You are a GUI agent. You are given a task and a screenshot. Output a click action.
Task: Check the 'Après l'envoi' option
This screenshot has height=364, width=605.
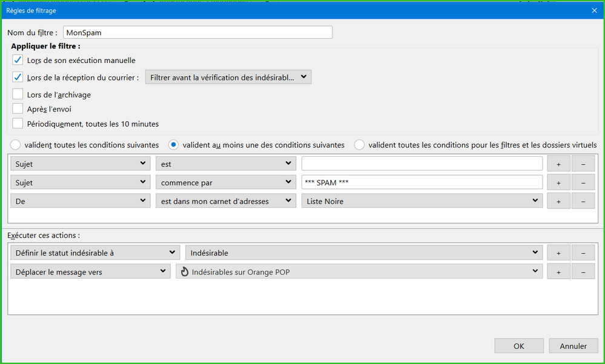[x=18, y=109]
